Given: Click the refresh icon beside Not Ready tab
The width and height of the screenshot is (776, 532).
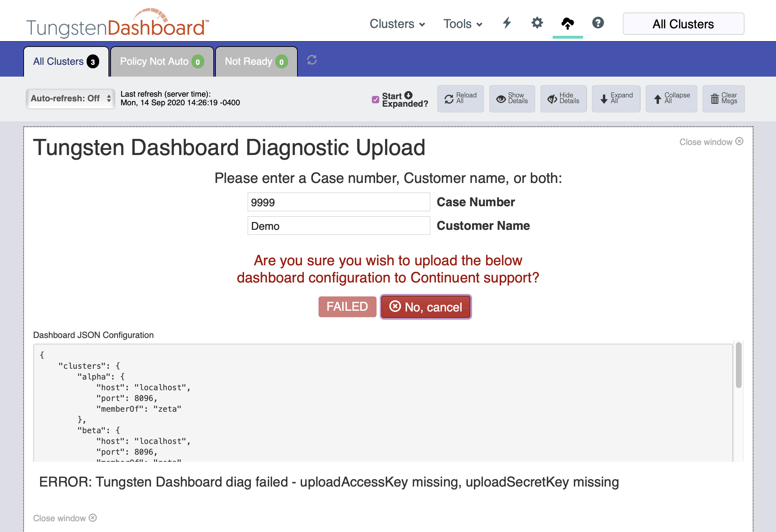Looking at the screenshot, I should pos(312,60).
